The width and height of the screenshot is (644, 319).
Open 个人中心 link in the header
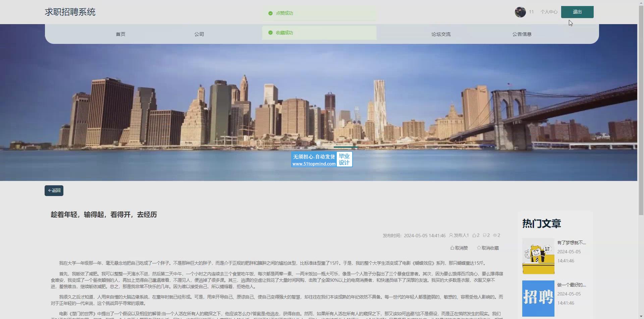549,12
